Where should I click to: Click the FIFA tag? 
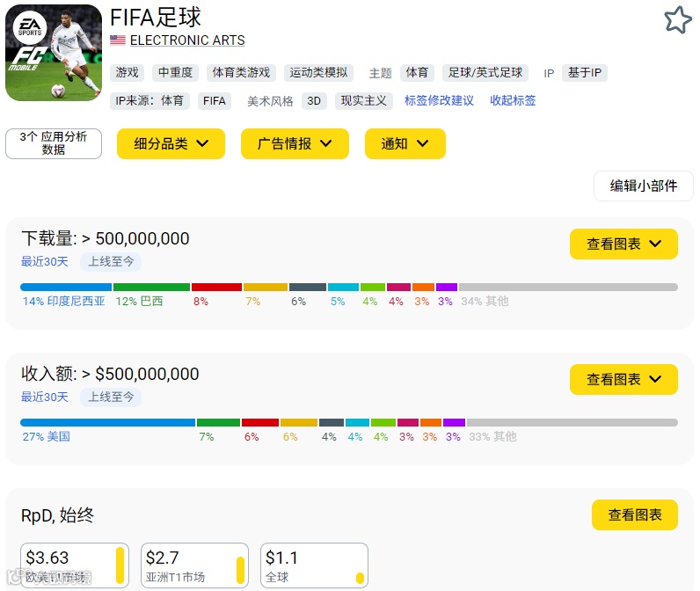[215, 101]
